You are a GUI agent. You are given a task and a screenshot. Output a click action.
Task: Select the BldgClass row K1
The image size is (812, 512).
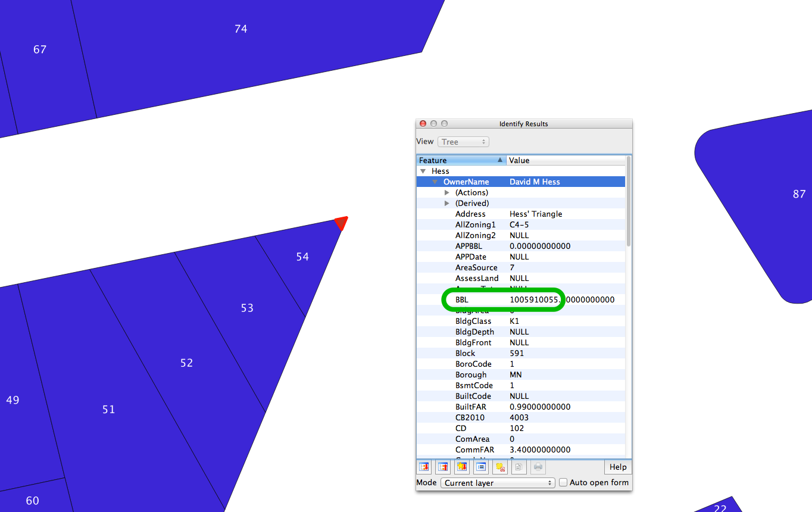(521, 321)
